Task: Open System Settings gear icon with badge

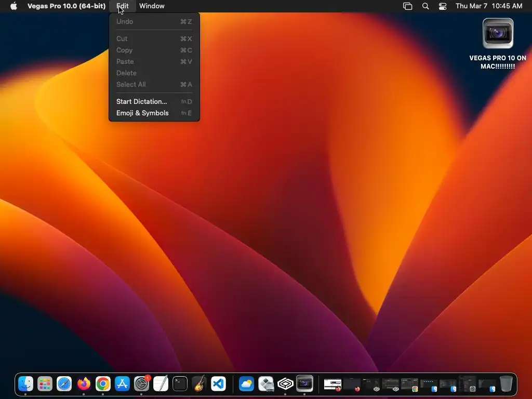Action: coord(141,384)
